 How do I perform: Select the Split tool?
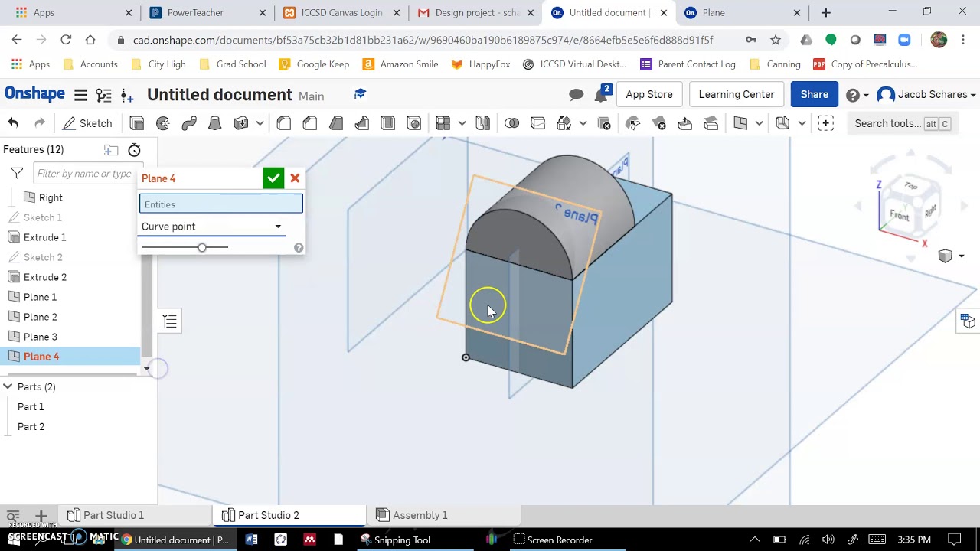pyautogui.click(x=538, y=123)
